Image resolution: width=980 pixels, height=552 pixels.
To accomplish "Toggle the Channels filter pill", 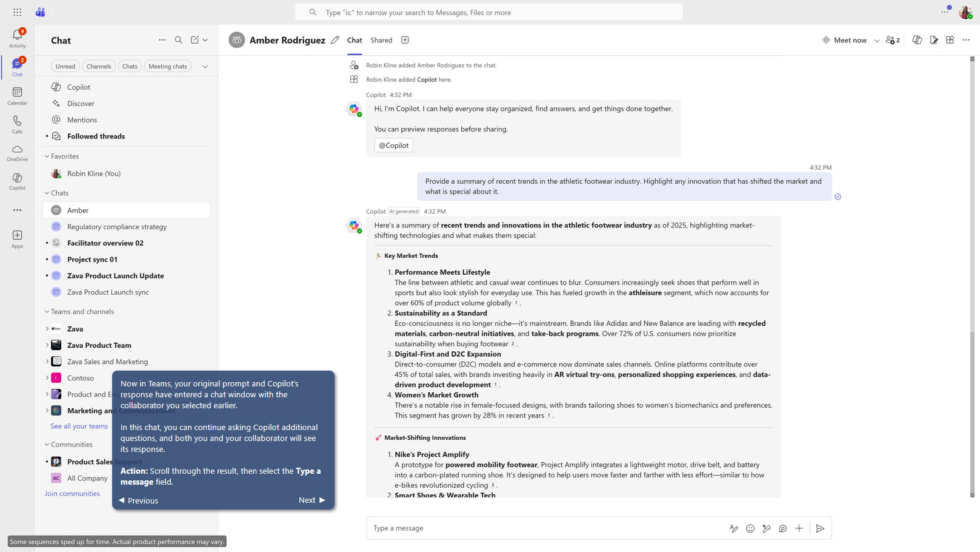I will (98, 66).
